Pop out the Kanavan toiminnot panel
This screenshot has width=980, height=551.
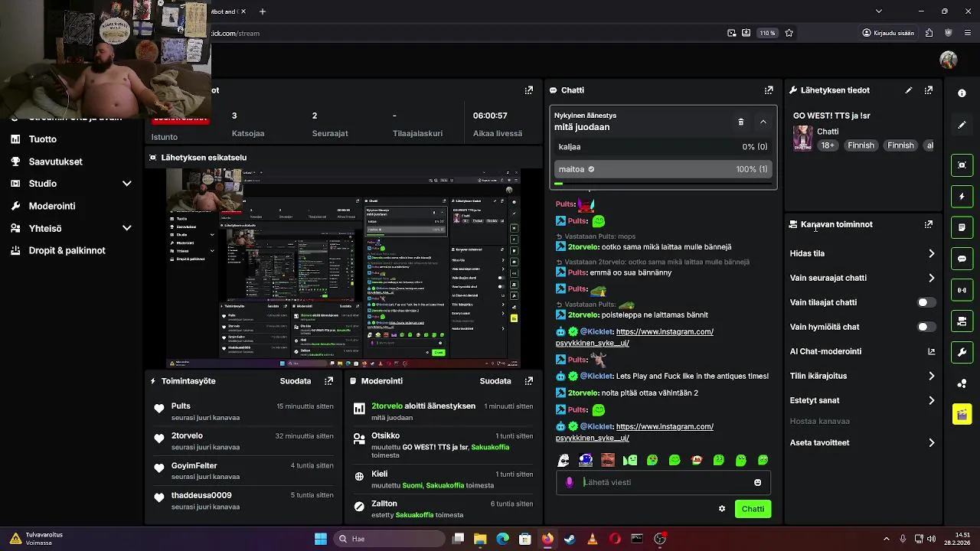point(928,224)
